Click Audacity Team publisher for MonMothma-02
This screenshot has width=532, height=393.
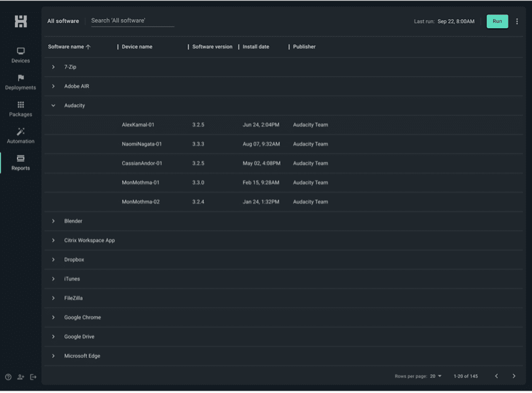coord(311,202)
